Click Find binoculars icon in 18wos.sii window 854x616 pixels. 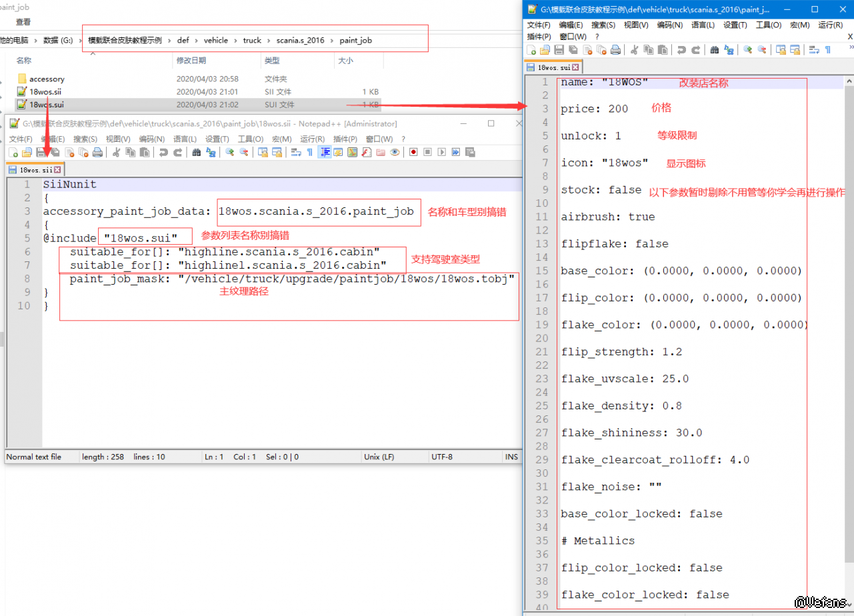point(196,153)
